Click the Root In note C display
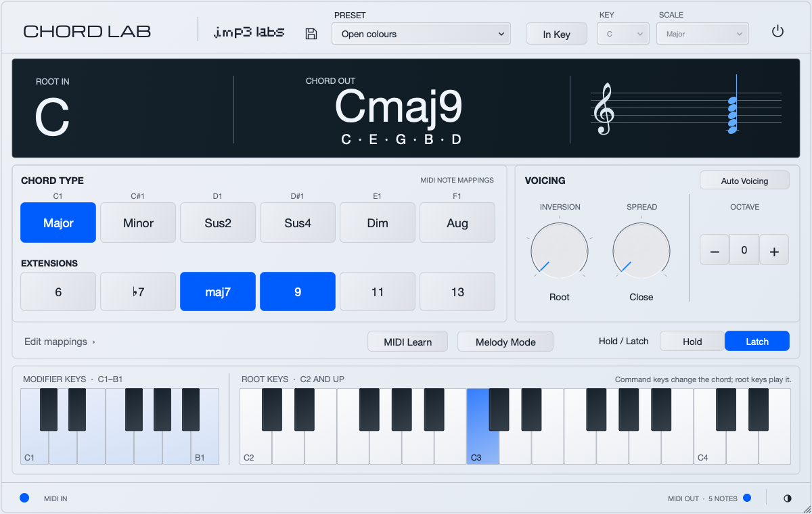Viewport: 812px width, 514px height. 52,117
